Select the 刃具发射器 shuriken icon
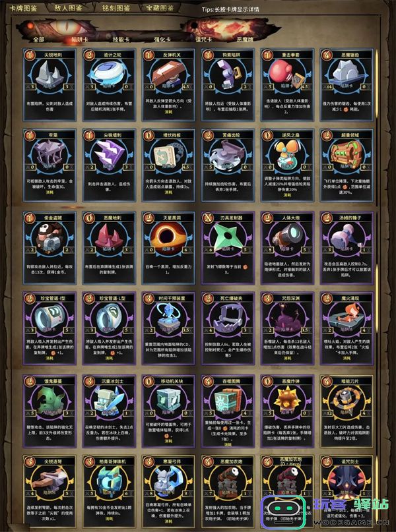 [x=227, y=236]
